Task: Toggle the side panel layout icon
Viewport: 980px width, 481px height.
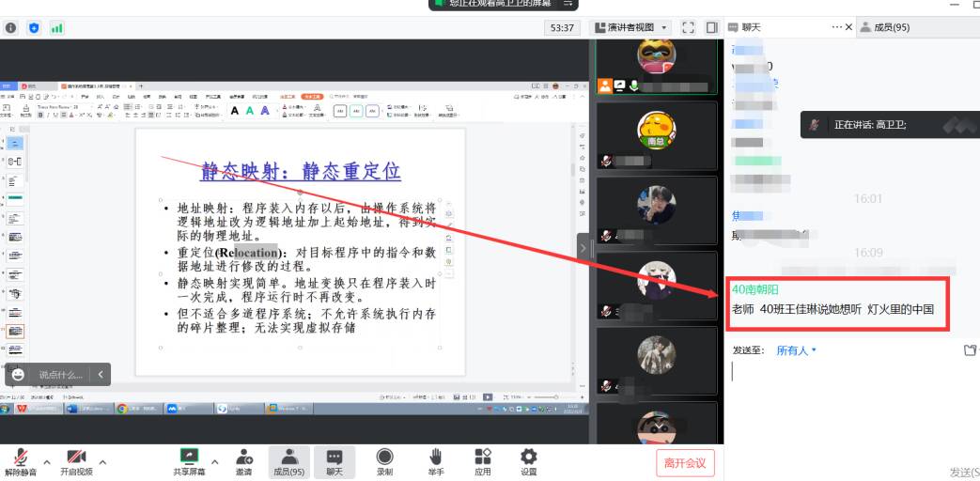Action: pyautogui.click(x=712, y=27)
